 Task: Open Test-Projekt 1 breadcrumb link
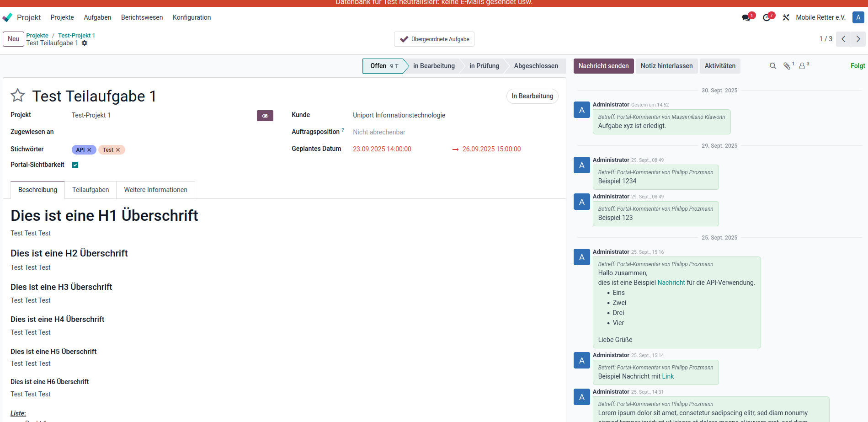76,35
